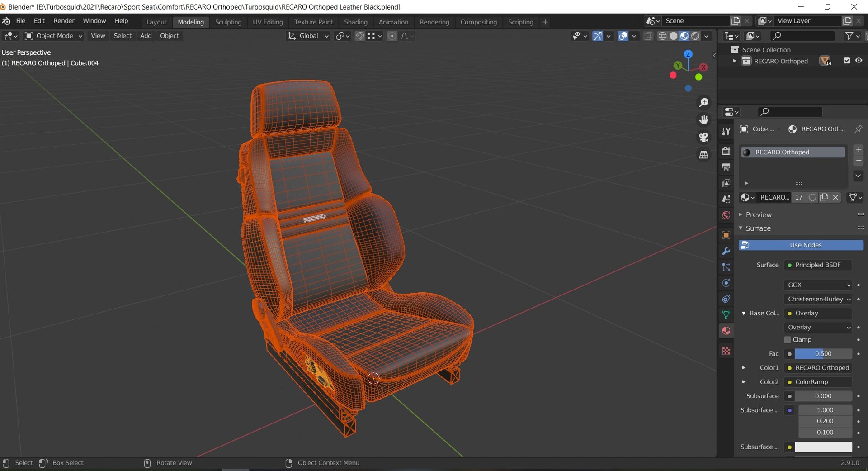This screenshot has height=471, width=868.
Task: Open the white Subsurface color swatch
Action: pos(823,447)
